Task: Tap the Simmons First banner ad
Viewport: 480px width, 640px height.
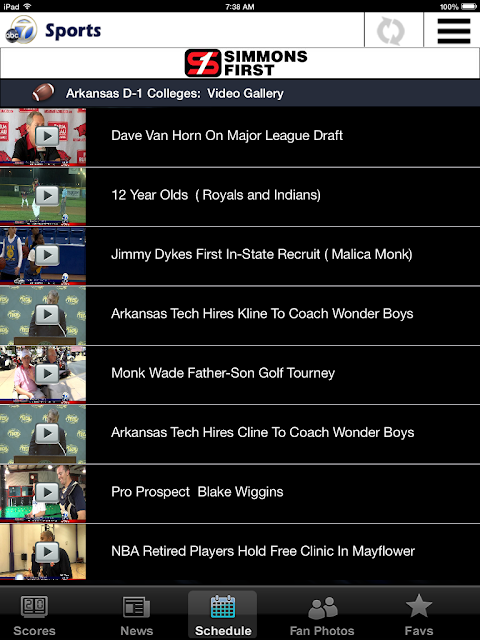Action: (x=246, y=63)
